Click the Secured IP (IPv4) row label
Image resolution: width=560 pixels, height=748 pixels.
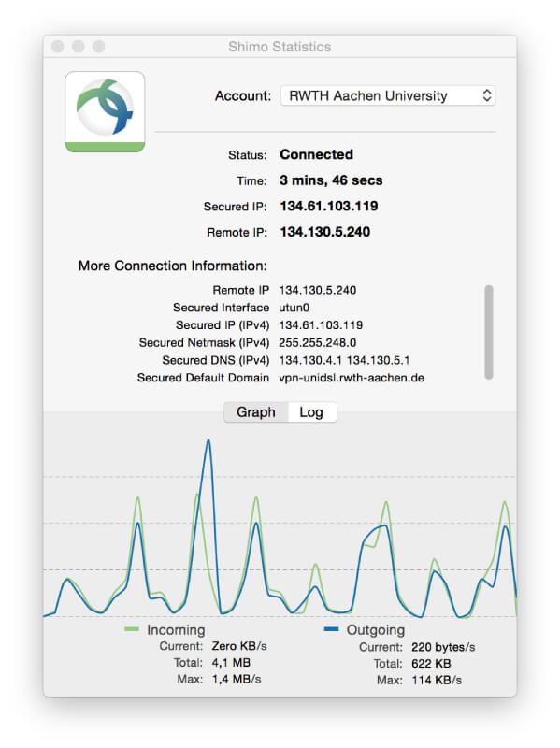click(223, 324)
